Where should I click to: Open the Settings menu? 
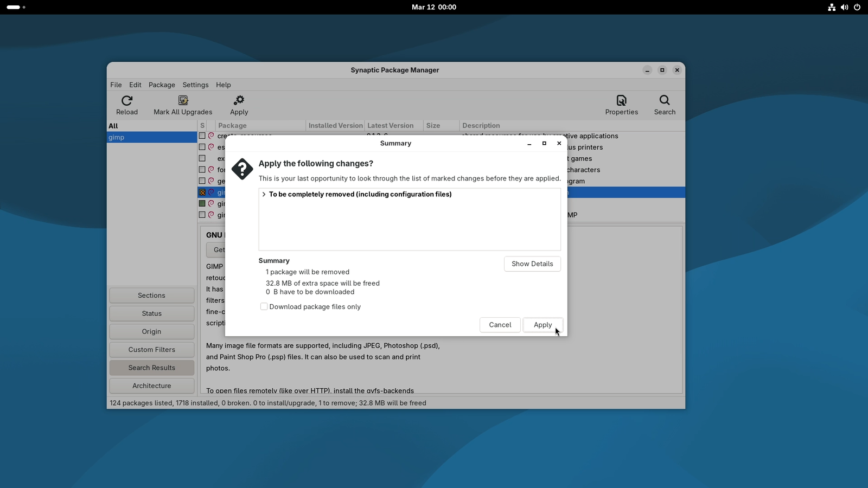point(195,85)
